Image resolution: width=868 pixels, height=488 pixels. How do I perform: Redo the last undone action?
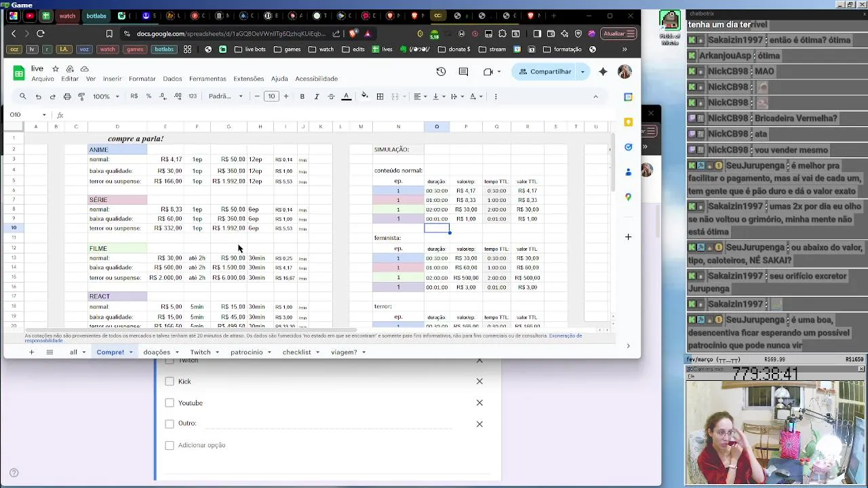[x=52, y=96]
